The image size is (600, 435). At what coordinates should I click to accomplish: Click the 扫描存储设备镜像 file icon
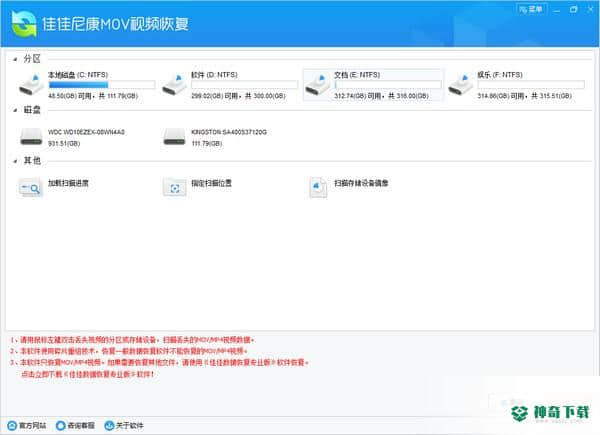point(318,187)
